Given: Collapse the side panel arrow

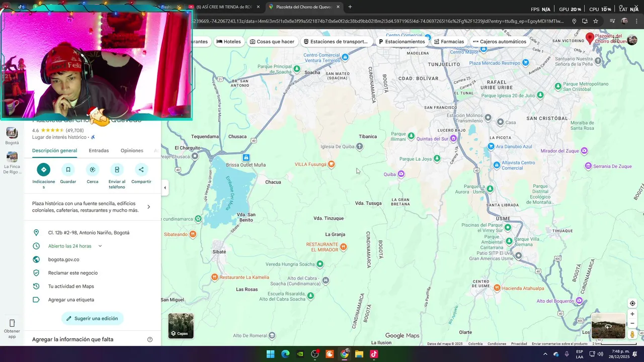Looking at the screenshot, I should 165,188.
